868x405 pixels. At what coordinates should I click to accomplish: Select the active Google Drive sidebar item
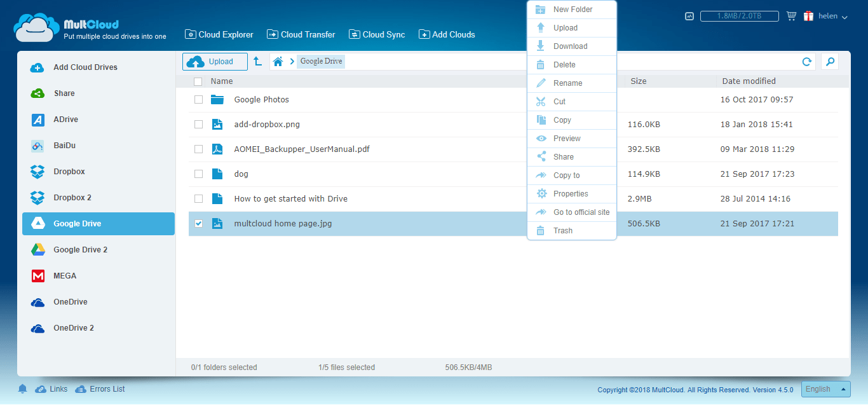point(98,224)
